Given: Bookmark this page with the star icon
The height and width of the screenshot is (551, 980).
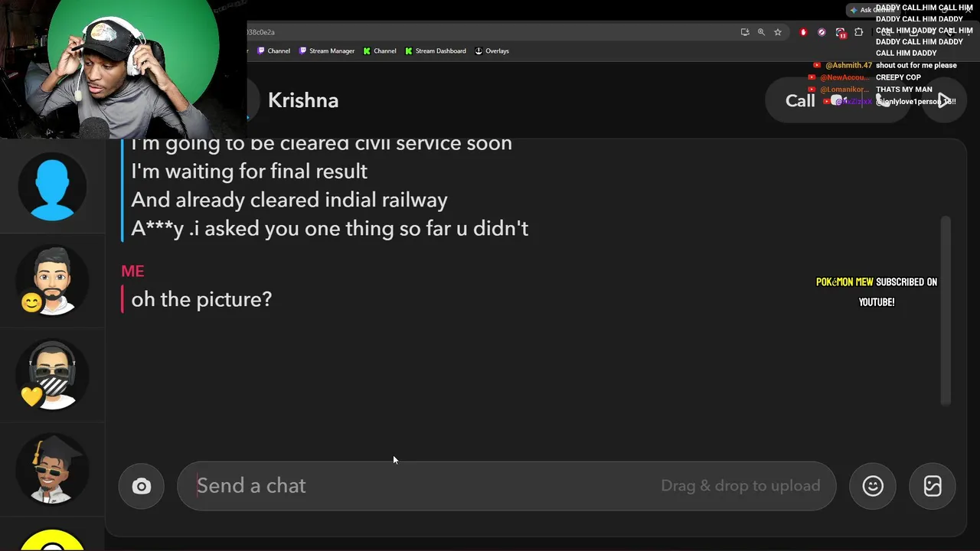Looking at the screenshot, I should pyautogui.click(x=778, y=32).
